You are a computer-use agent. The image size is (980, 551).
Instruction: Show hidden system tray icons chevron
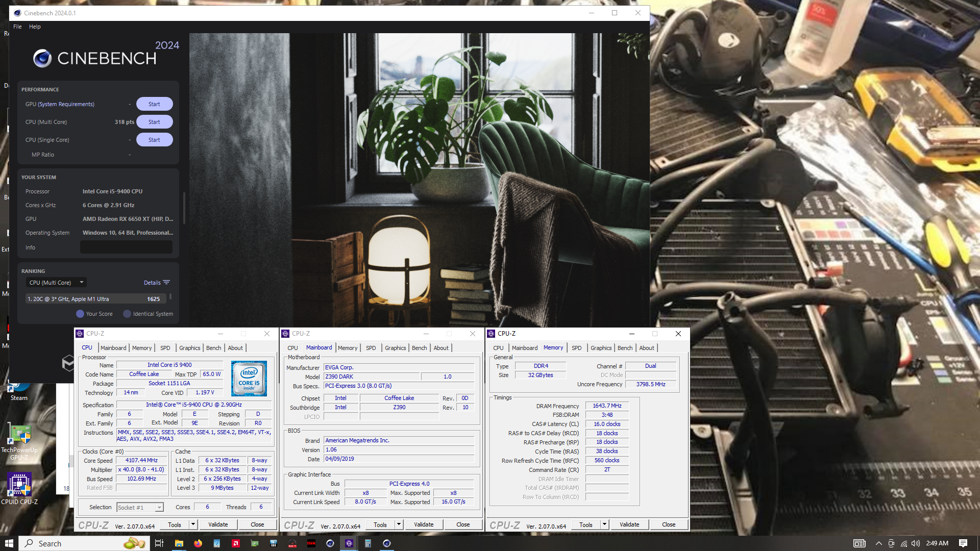pyautogui.click(x=878, y=543)
